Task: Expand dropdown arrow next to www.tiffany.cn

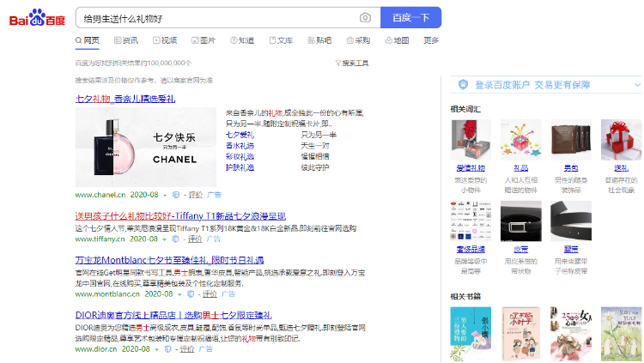Action: point(164,239)
